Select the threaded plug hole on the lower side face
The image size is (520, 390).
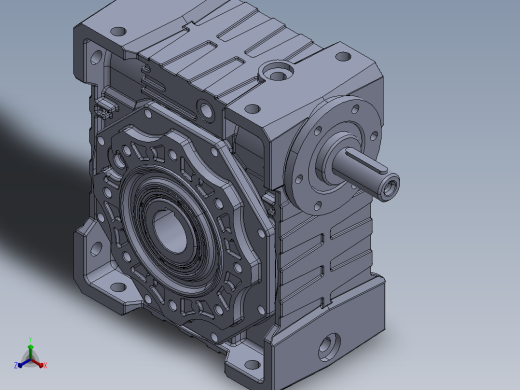(x=329, y=347)
